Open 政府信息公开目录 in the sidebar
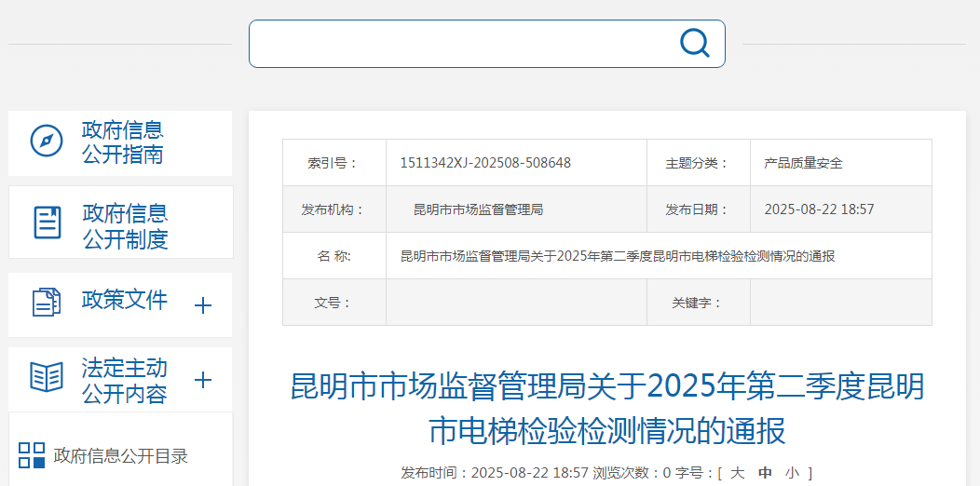This screenshot has width=980, height=486. (x=121, y=456)
